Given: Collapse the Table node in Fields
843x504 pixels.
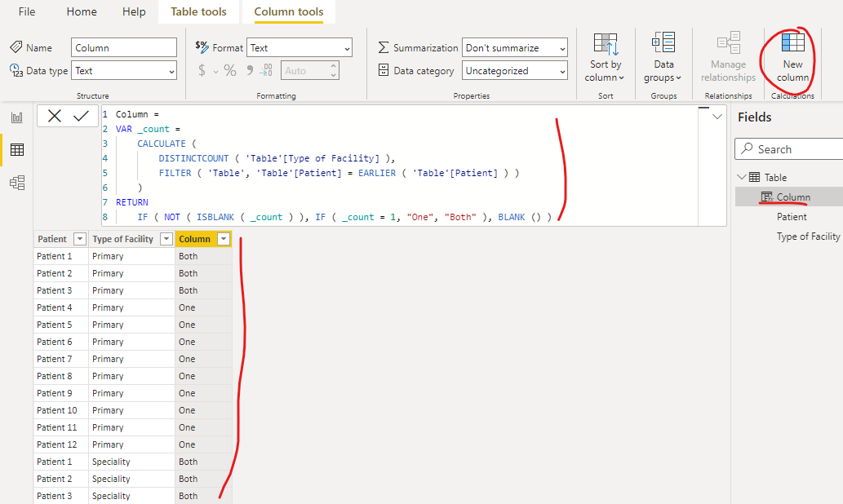Looking at the screenshot, I should [x=742, y=177].
